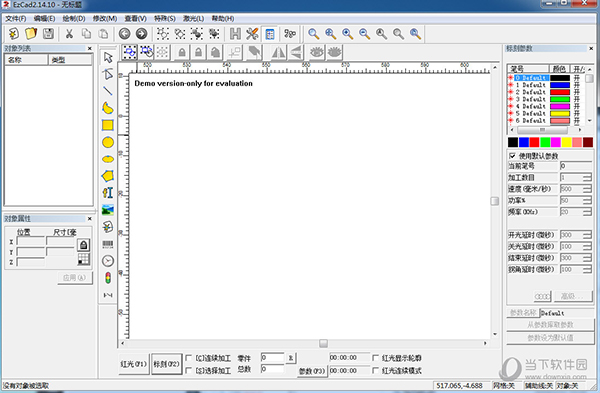Open system parameters wrench icon

tap(252, 34)
